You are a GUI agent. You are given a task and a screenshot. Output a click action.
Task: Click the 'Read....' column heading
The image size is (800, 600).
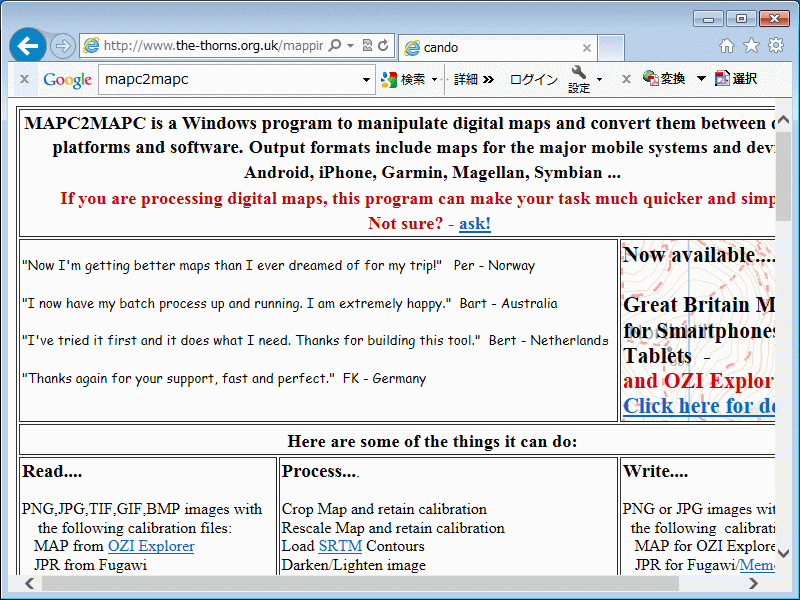coord(52,471)
